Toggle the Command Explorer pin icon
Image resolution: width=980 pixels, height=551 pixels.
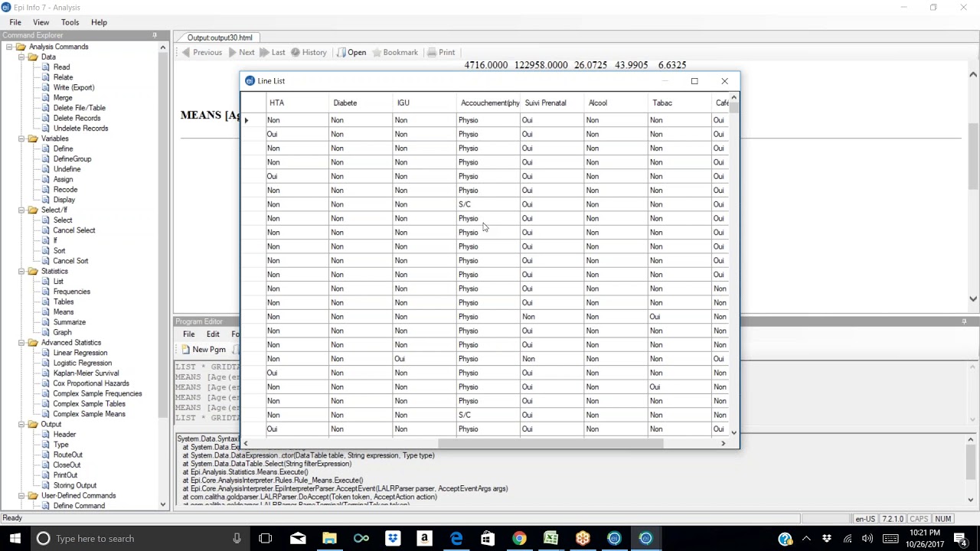(154, 35)
